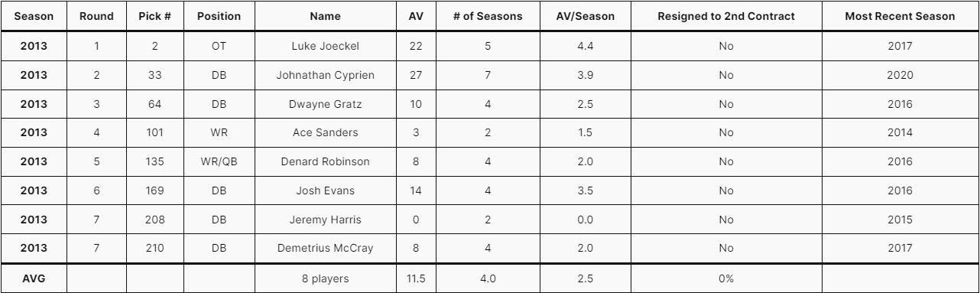Click the 8 players summary cell
Screen dimensions: 980x293
click(326, 278)
